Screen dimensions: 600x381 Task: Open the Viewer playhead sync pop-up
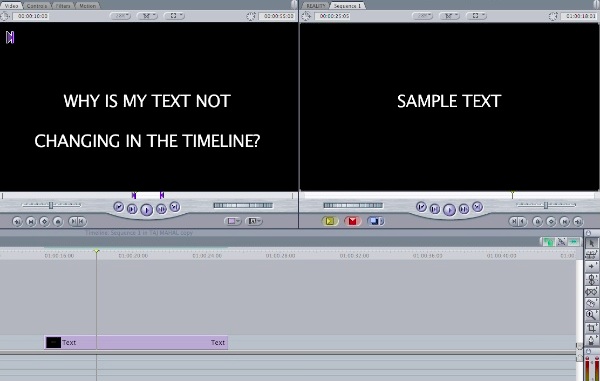click(x=147, y=16)
